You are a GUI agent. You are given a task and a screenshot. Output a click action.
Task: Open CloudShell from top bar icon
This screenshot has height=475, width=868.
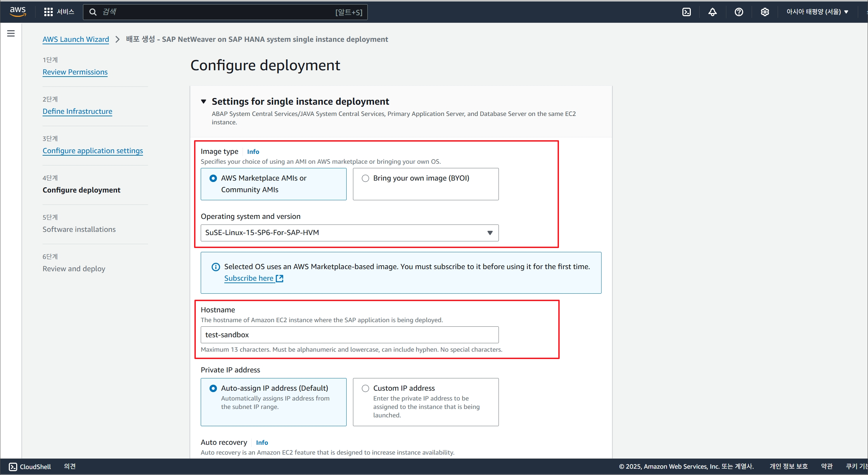pyautogui.click(x=686, y=12)
